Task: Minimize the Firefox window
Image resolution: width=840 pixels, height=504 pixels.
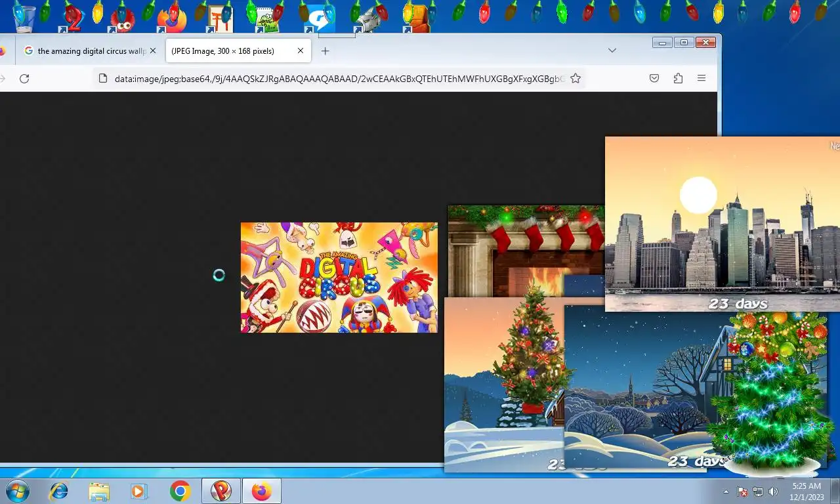Action: point(663,42)
